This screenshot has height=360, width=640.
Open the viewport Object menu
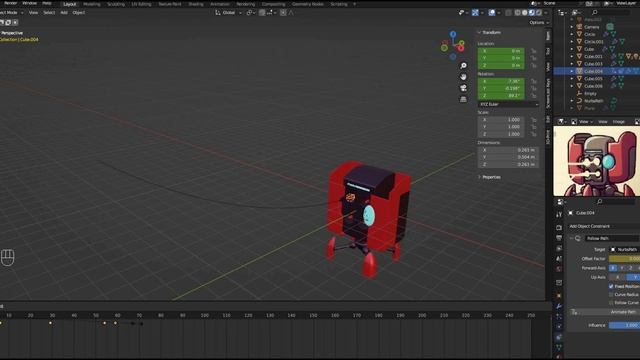79,13
